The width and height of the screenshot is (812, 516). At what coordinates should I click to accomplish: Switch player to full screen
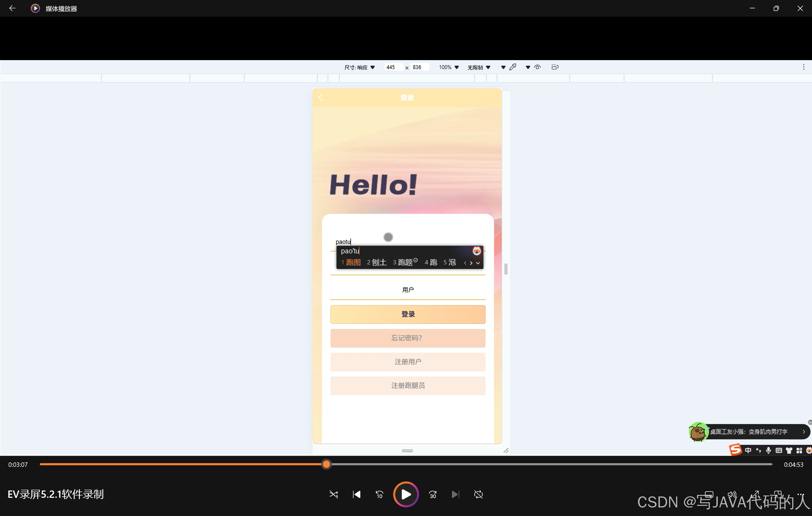[x=755, y=494]
